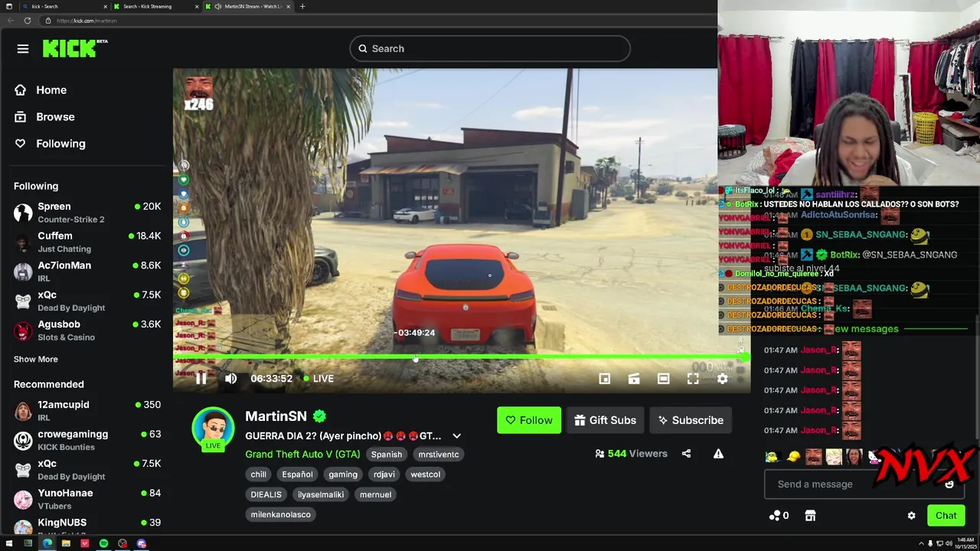The height and width of the screenshot is (551, 980).
Task: Pause the live stream video
Action: [201, 378]
